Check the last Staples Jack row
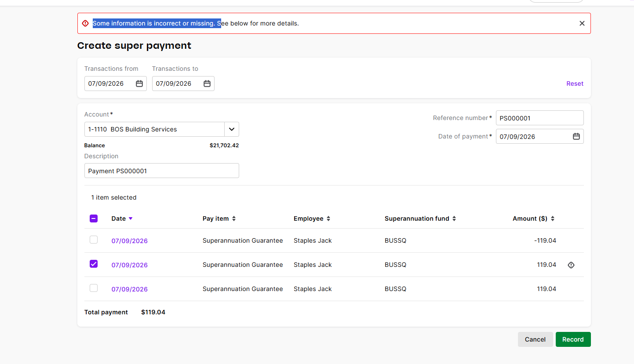 [94, 288]
